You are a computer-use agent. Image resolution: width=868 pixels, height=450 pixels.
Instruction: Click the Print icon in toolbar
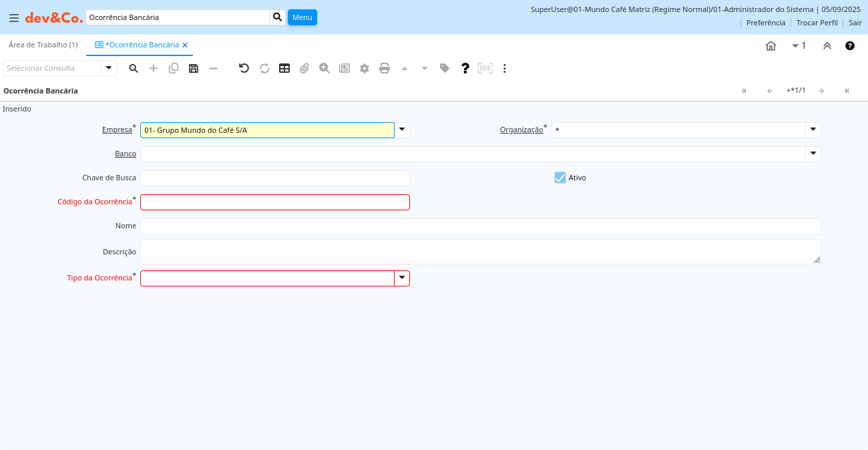(x=385, y=68)
